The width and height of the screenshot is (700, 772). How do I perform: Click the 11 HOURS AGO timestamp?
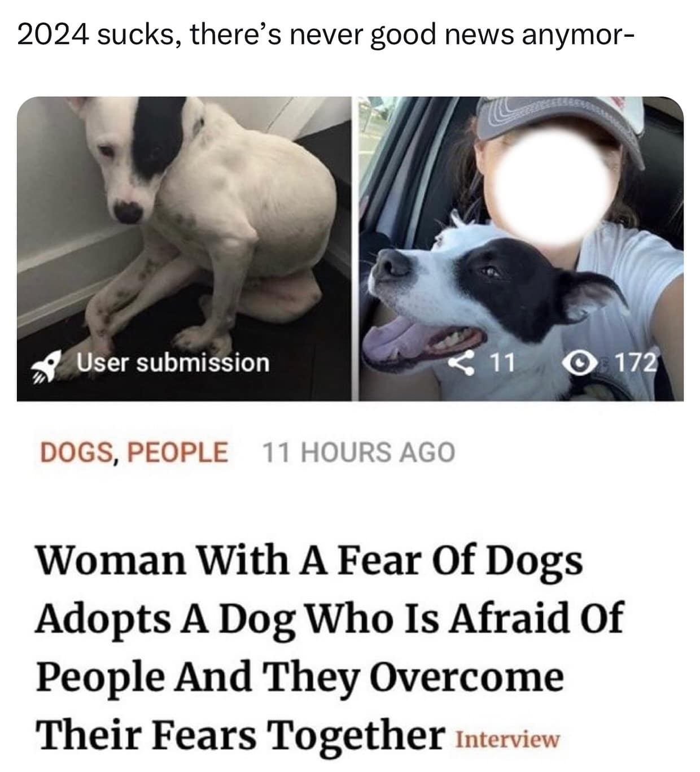pos(358,452)
